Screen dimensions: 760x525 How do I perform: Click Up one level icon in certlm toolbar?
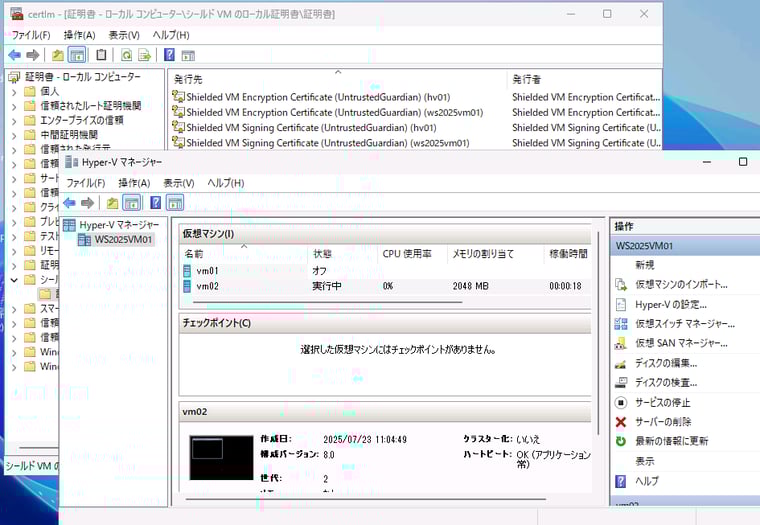(58, 55)
